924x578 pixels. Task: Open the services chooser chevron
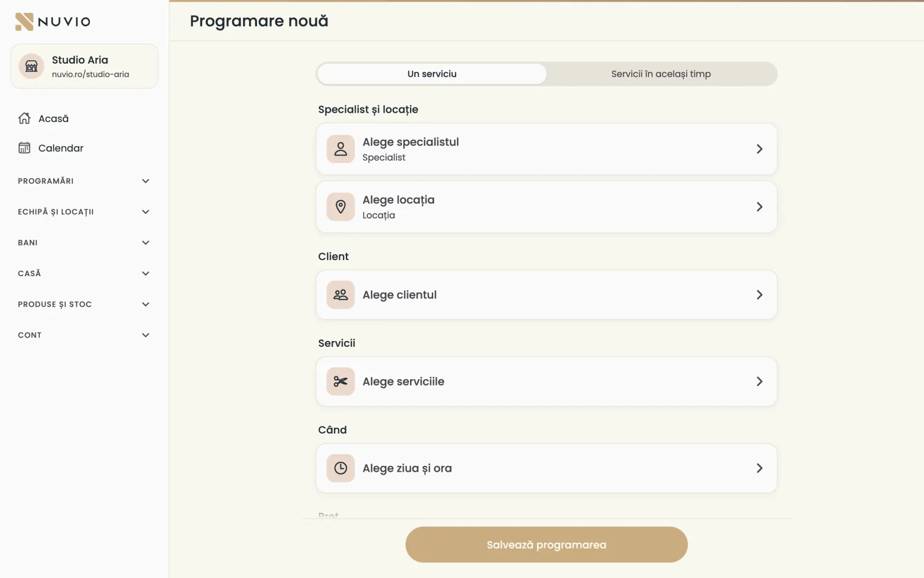[759, 381]
